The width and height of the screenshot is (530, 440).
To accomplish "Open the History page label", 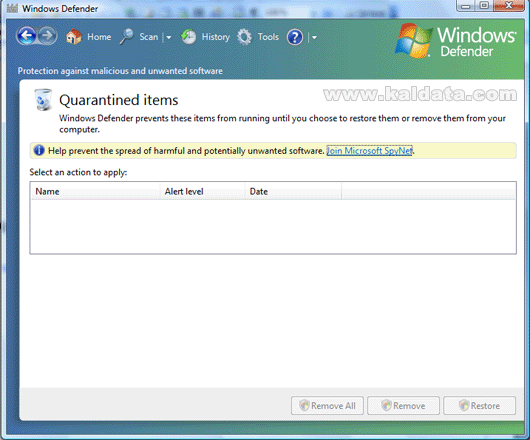I will coord(216,37).
